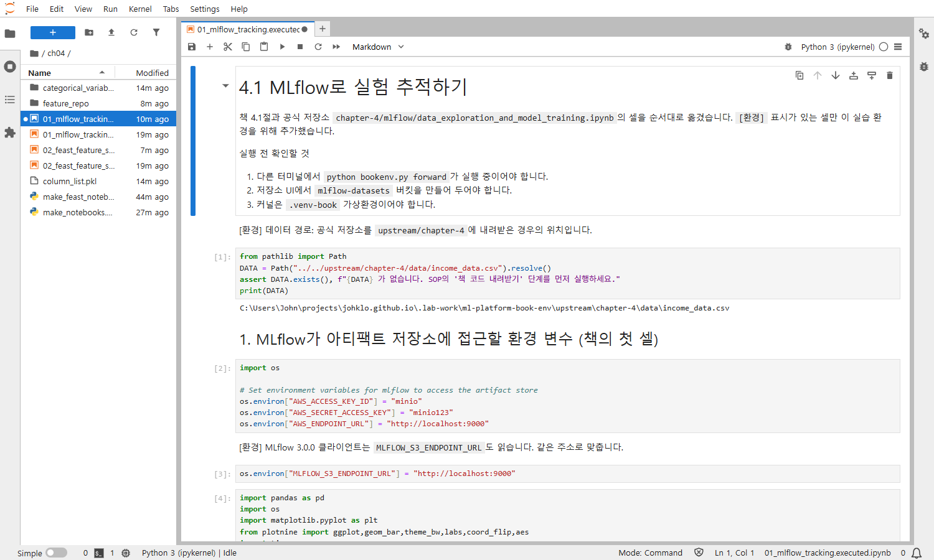The height and width of the screenshot is (560, 934).
Task: Open the property inspector gears icon
Action: 924,34
